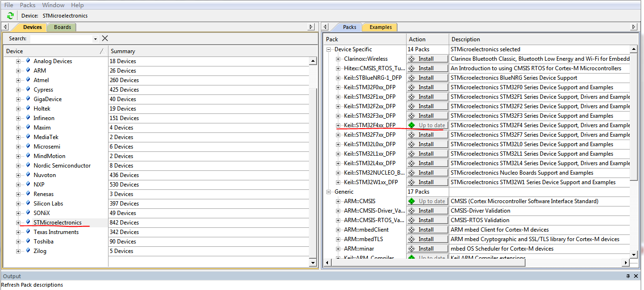Switch to the Boards tab
This screenshot has height=290, width=644.
pyautogui.click(x=62, y=27)
